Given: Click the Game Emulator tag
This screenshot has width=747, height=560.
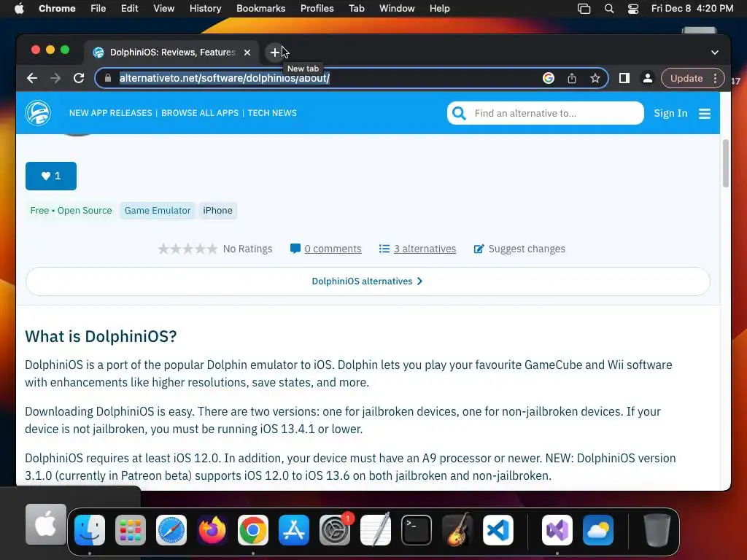Looking at the screenshot, I should click(x=158, y=211).
